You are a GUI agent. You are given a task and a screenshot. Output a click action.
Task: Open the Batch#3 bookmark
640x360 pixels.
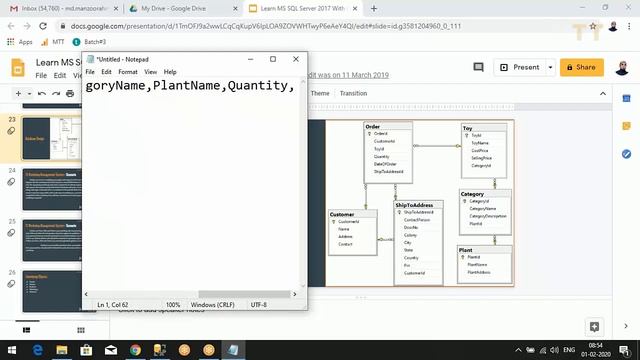click(89, 42)
